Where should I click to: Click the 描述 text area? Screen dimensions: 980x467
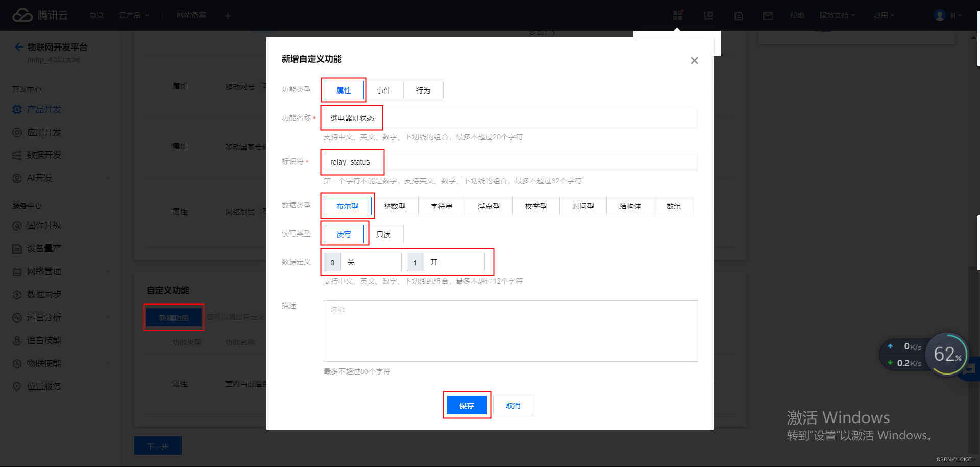(x=510, y=331)
